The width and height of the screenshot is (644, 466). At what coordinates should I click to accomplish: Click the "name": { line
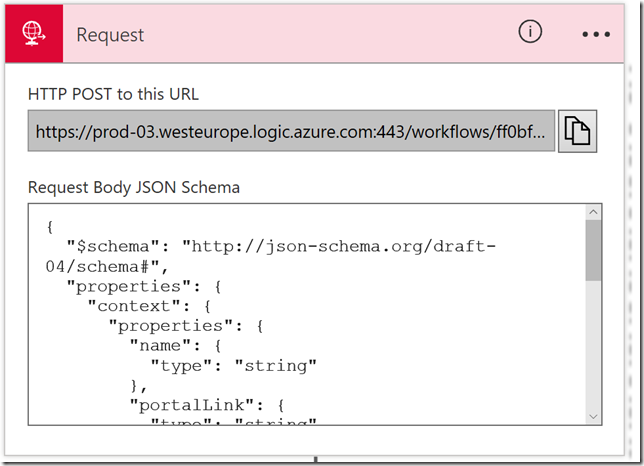176,345
